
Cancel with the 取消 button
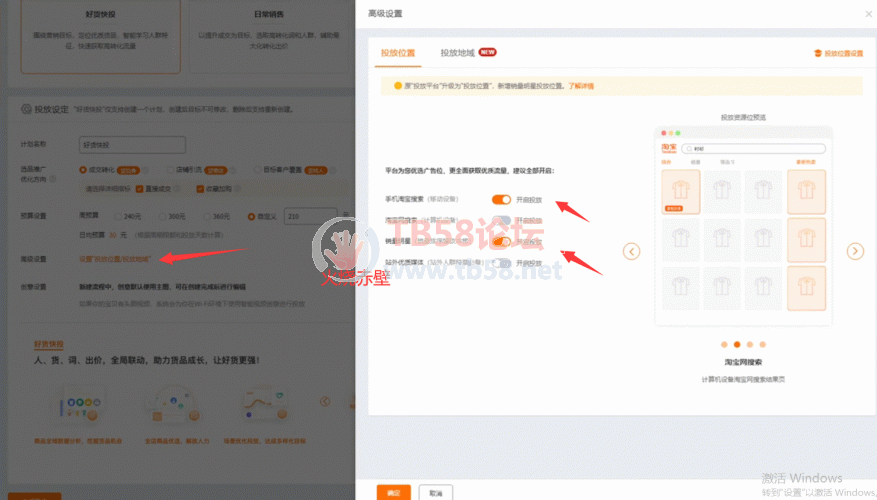[435, 492]
